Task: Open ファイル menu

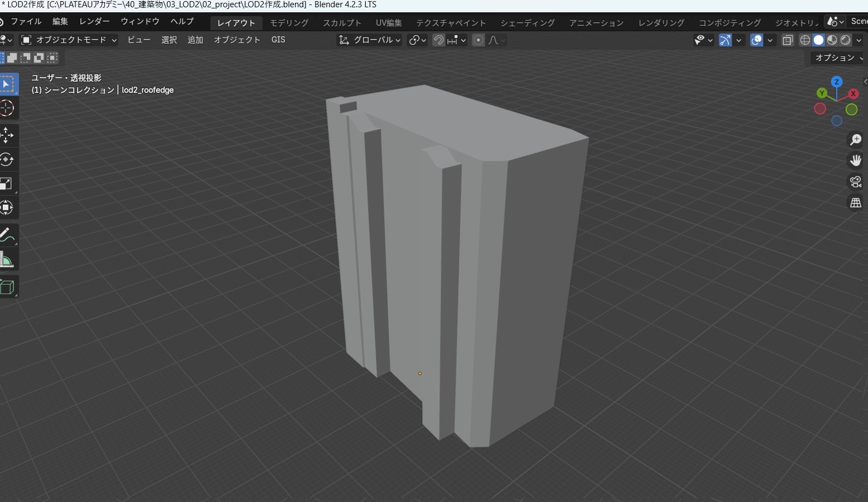Action: click(26, 21)
